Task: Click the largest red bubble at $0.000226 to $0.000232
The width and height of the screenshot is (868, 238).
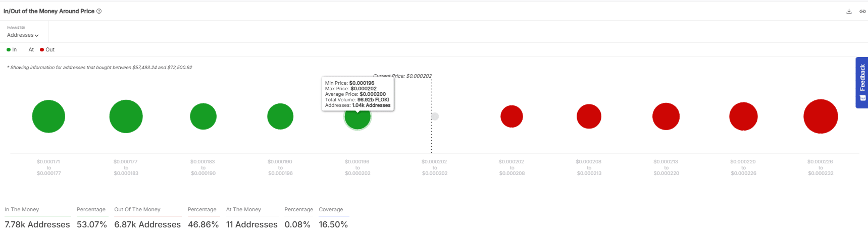Action: [x=821, y=116]
